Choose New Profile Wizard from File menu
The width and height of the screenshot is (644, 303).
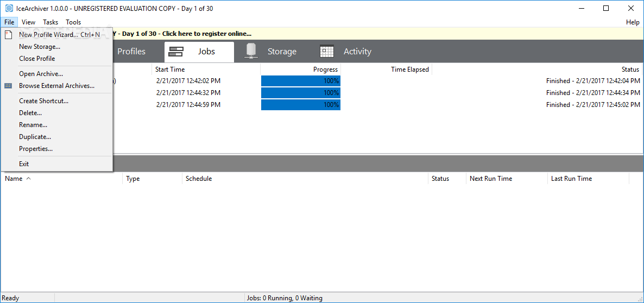click(56, 35)
